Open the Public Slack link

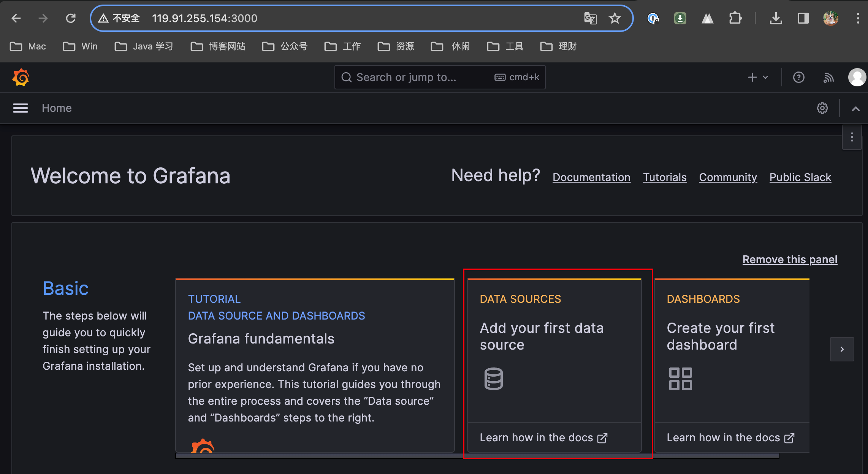(800, 177)
